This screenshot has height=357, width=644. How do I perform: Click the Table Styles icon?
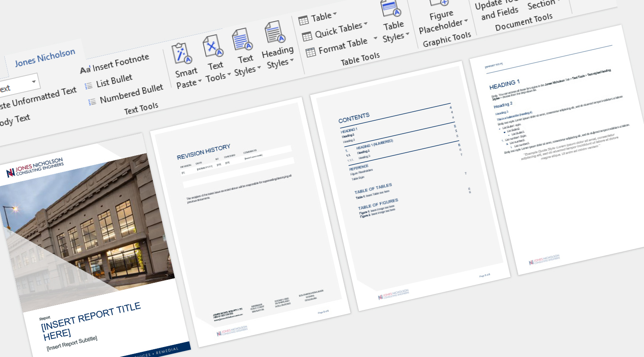[x=391, y=8]
